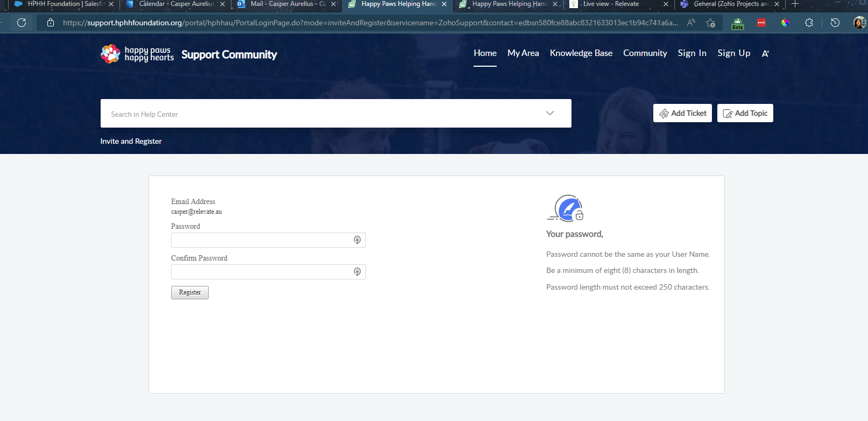Add this page to favorites star icon
The image size is (868, 421).
click(x=710, y=23)
